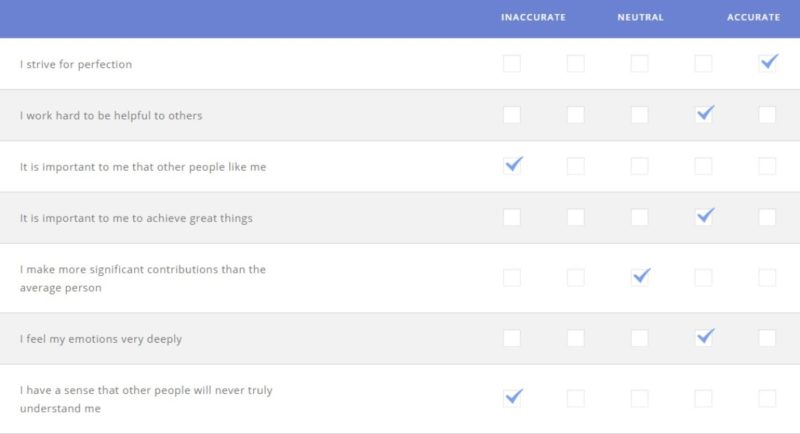Select most accurate box for 'significant contributions' statement
This screenshot has height=434, width=800.
767,277
